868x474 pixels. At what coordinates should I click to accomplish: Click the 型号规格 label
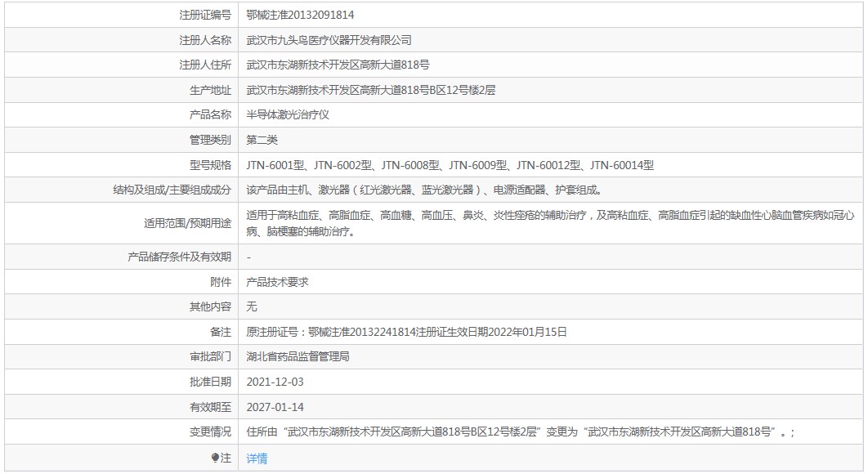pos(210,165)
